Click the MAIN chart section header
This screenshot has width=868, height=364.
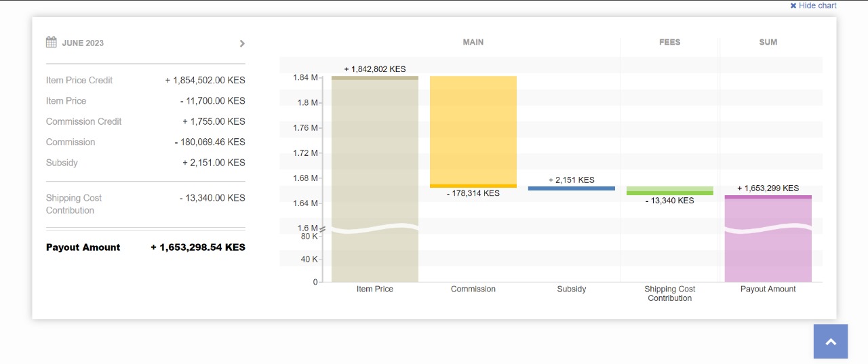473,42
